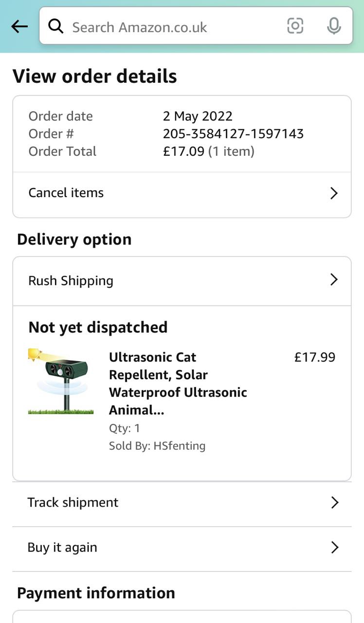Open the Cancel items option
Image resolution: width=364 pixels, height=623 pixels.
click(66, 193)
